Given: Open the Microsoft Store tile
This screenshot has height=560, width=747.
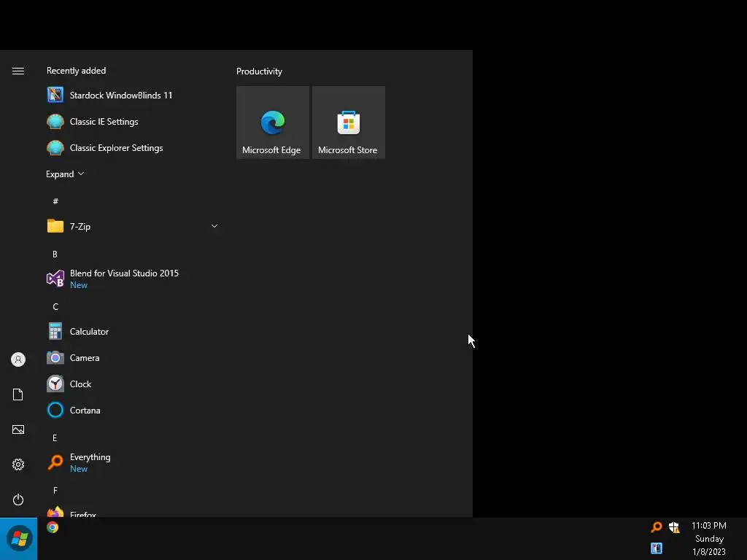Looking at the screenshot, I should [348, 122].
